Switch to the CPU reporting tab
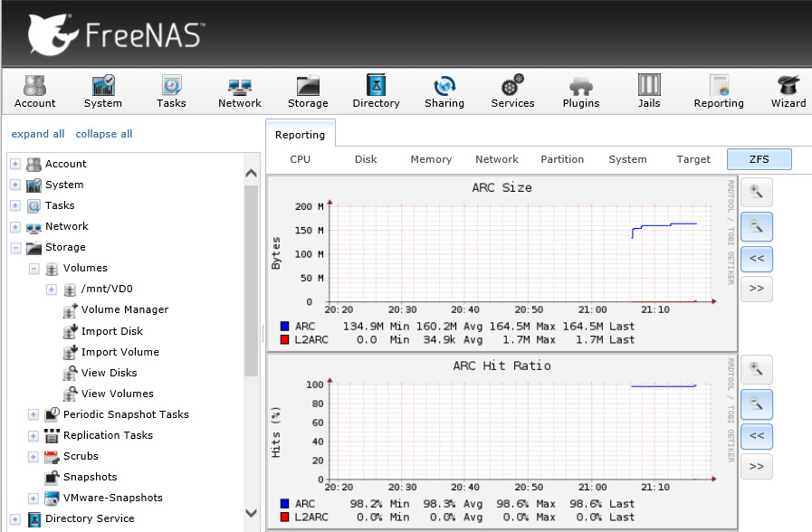Image resolution: width=812 pixels, height=532 pixels. coord(301,159)
